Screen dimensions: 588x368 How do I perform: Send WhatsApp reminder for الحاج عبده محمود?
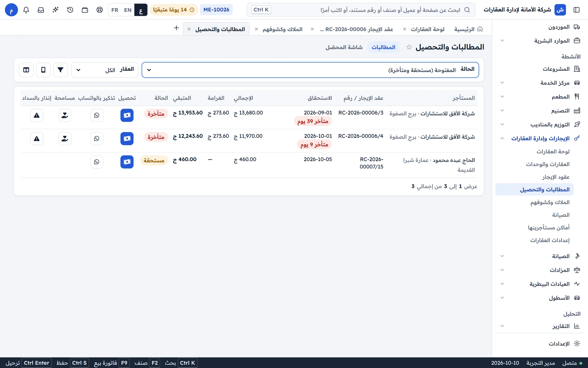(97, 162)
